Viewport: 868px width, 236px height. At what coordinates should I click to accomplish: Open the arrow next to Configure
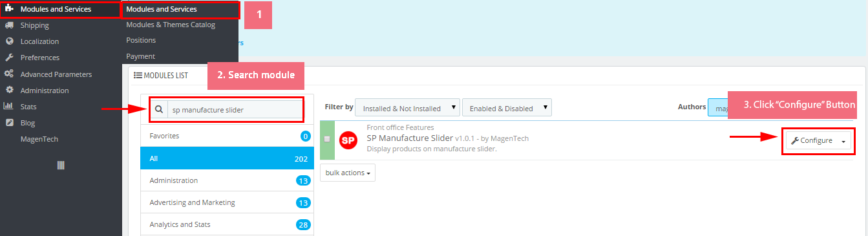(x=844, y=141)
